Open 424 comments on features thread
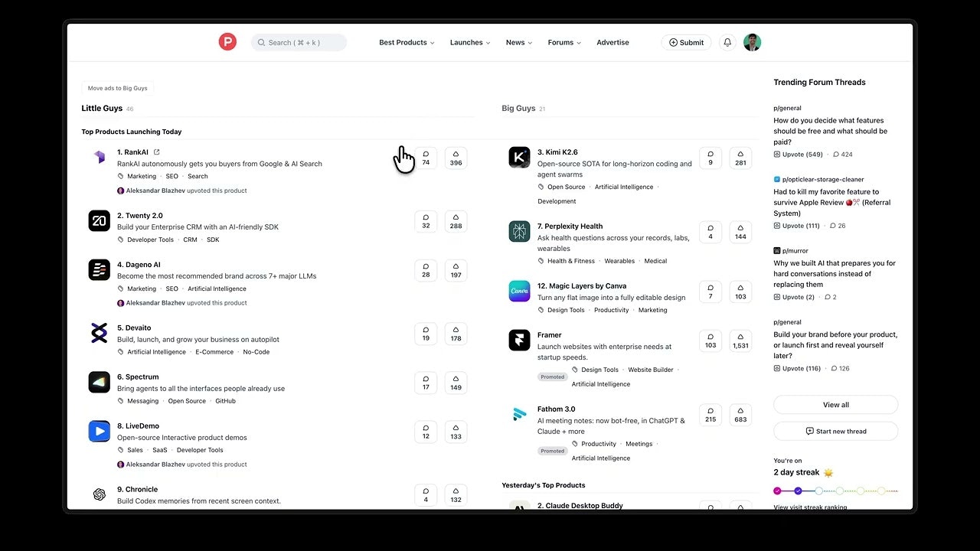 coord(842,155)
